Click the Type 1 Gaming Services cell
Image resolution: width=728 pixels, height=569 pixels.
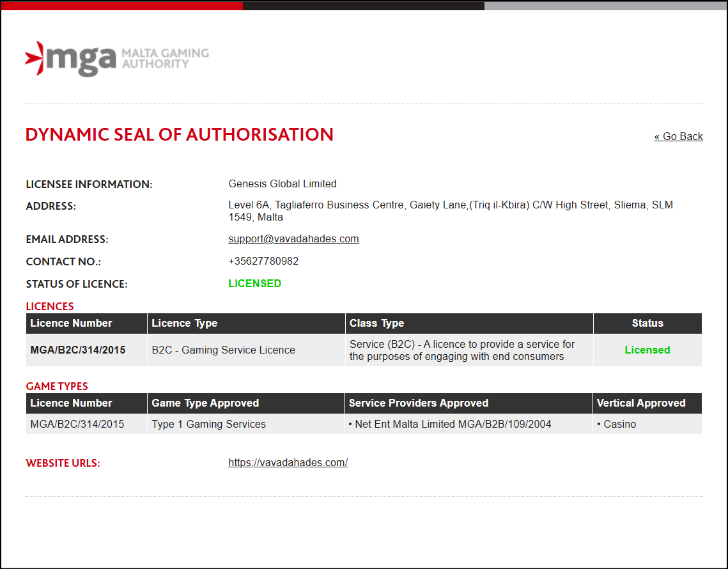(x=208, y=425)
